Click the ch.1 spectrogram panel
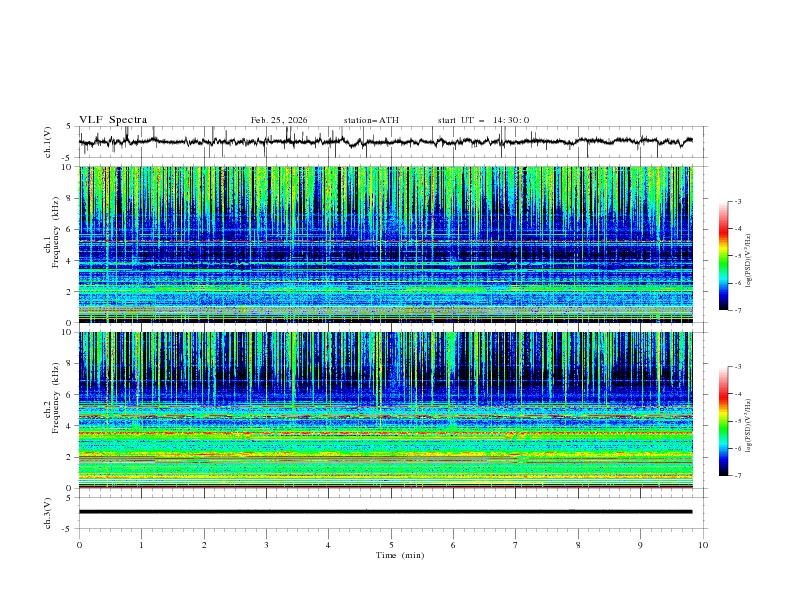 [386, 244]
